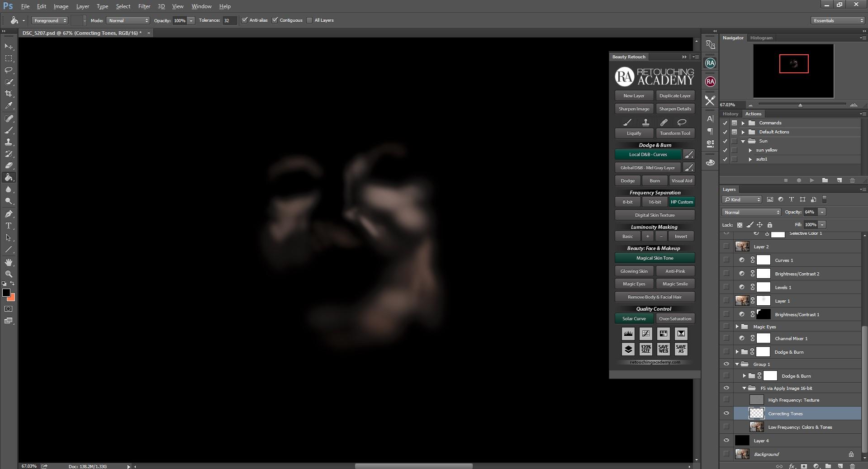The height and width of the screenshot is (469, 868).
Task: Select the Horizontal Type tool
Action: click(9, 226)
